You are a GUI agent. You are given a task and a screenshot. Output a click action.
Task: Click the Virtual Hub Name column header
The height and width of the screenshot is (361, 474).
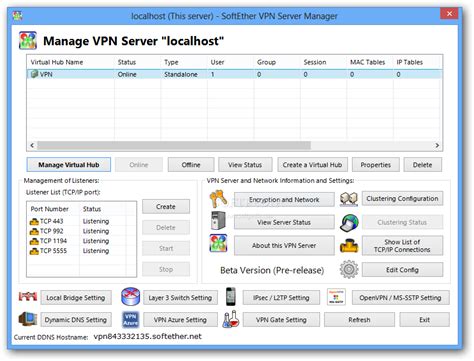tap(71, 62)
